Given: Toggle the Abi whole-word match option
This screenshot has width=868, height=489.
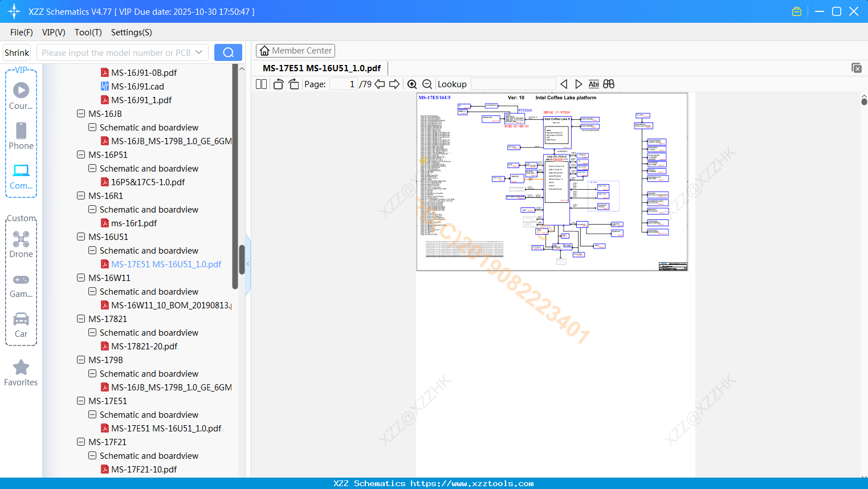Looking at the screenshot, I should tap(593, 84).
